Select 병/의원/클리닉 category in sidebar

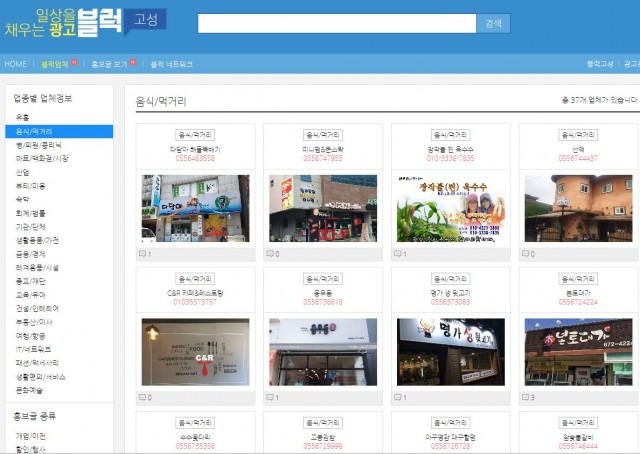[38, 145]
